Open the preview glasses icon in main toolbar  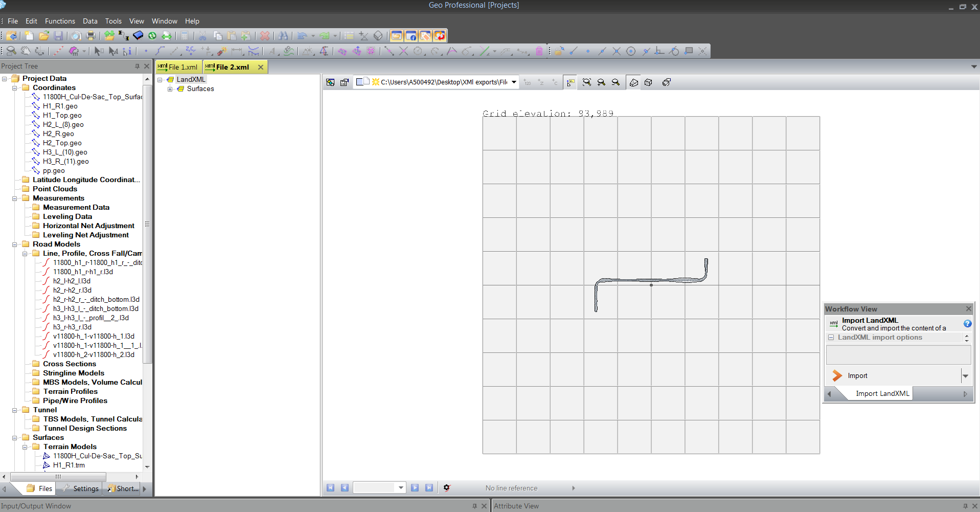(x=76, y=36)
